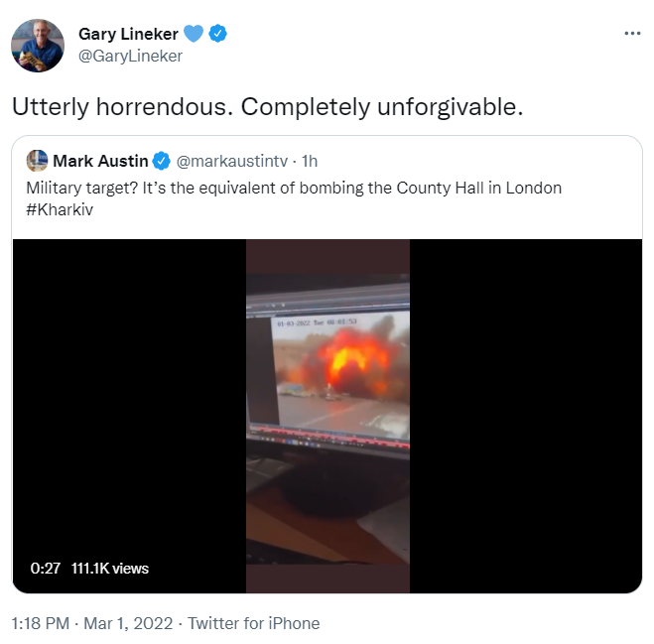The width and height of the screenshot is (654, 644).
Task: Click Mark Austin's verified checkmark badge
Action: [x=162, y=161]
